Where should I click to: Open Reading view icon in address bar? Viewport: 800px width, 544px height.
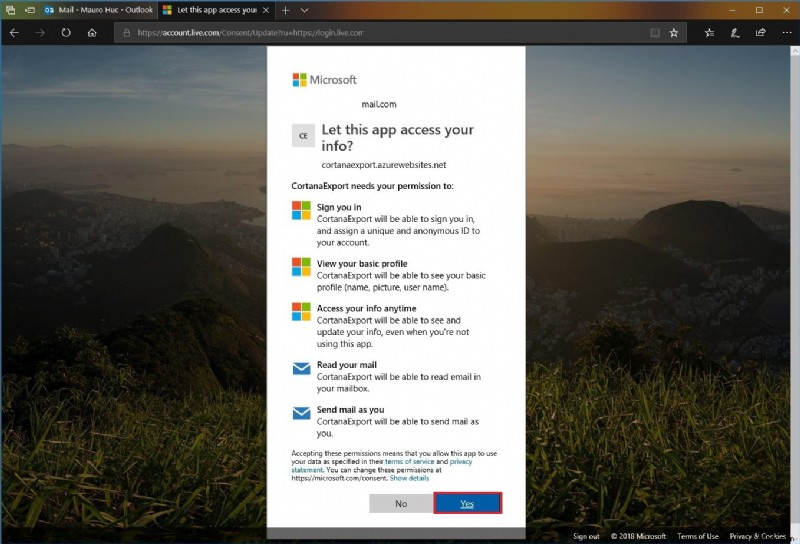[655, 33]
